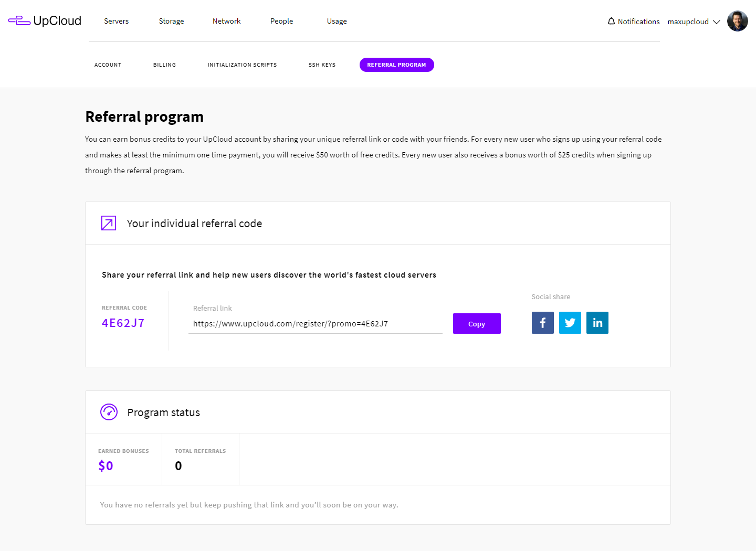Click inside the Referral link field
Image resolution: width=756 pixels, height=551 pixels.
coord(315,324)
